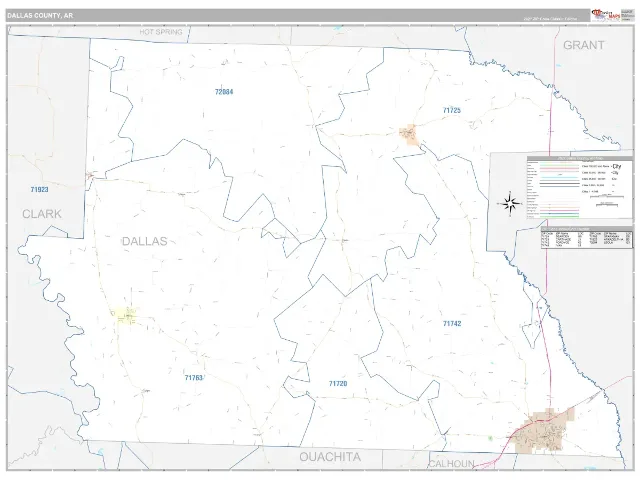Click the HOT SPRING county label
The image size is (640, 480).
[161, 32]
